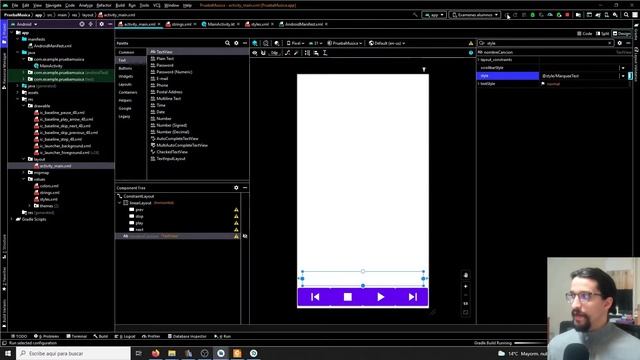The width and height of the screenshot is (640, 360).
Task: Open Firefox from the taskbar
Action: pyautogui.click(x=156, y=353)
